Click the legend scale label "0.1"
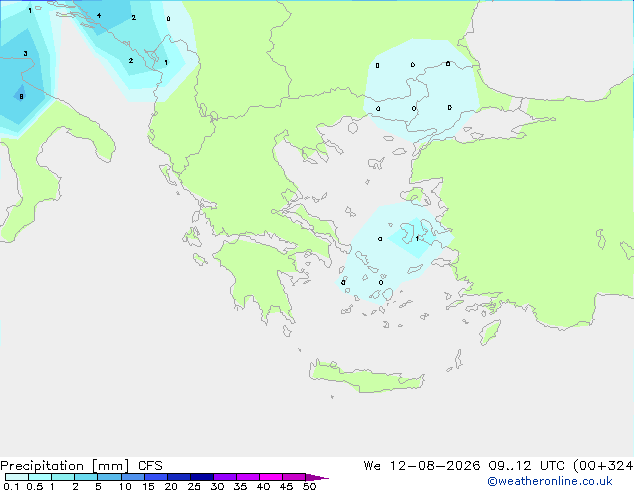The height and width of the screenshot is (490, 634). (x=11, y=486)
